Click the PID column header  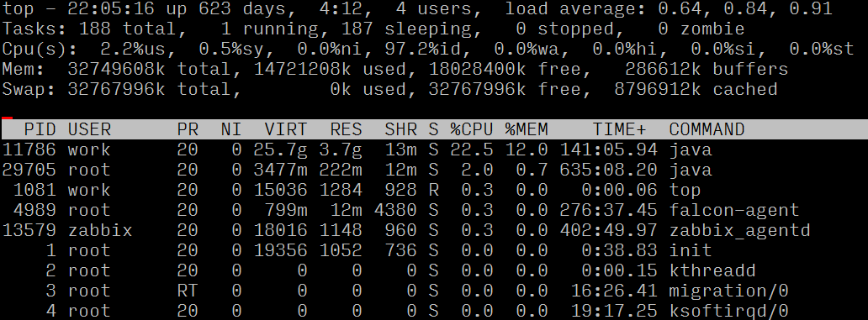click(x=40, y=130)
